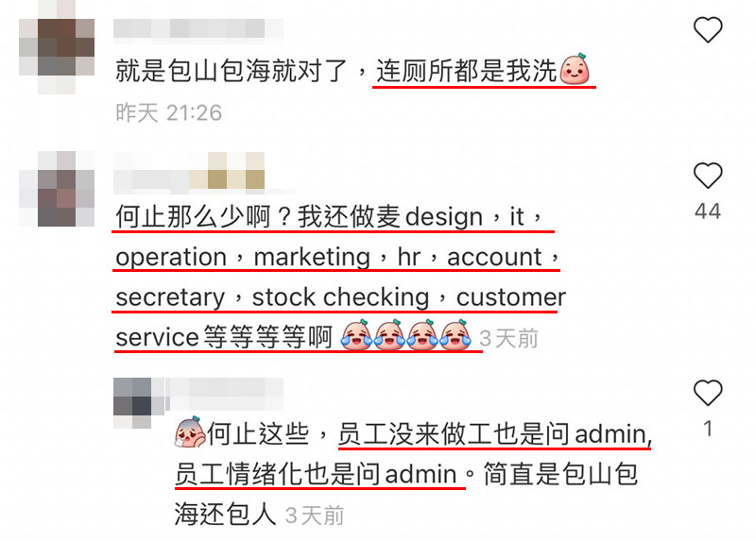Tap the comment starting 何止那么少啊

tap(340, 277)
